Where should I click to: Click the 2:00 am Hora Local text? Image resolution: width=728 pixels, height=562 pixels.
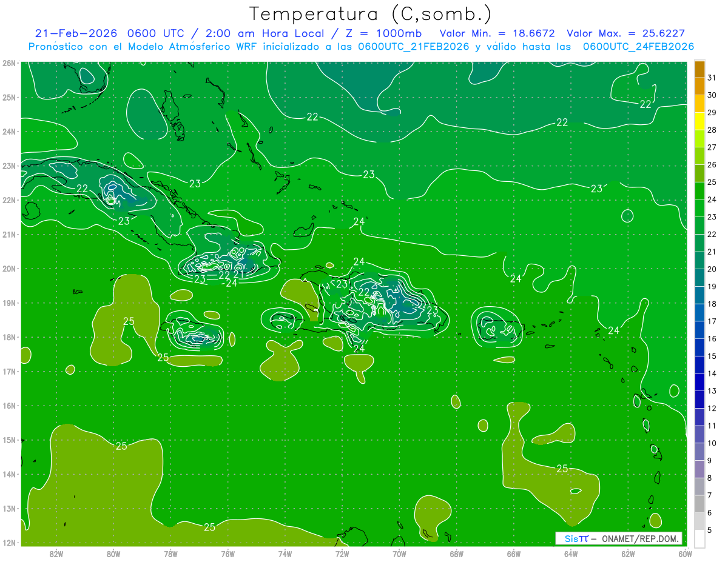[x=263, y=33]
